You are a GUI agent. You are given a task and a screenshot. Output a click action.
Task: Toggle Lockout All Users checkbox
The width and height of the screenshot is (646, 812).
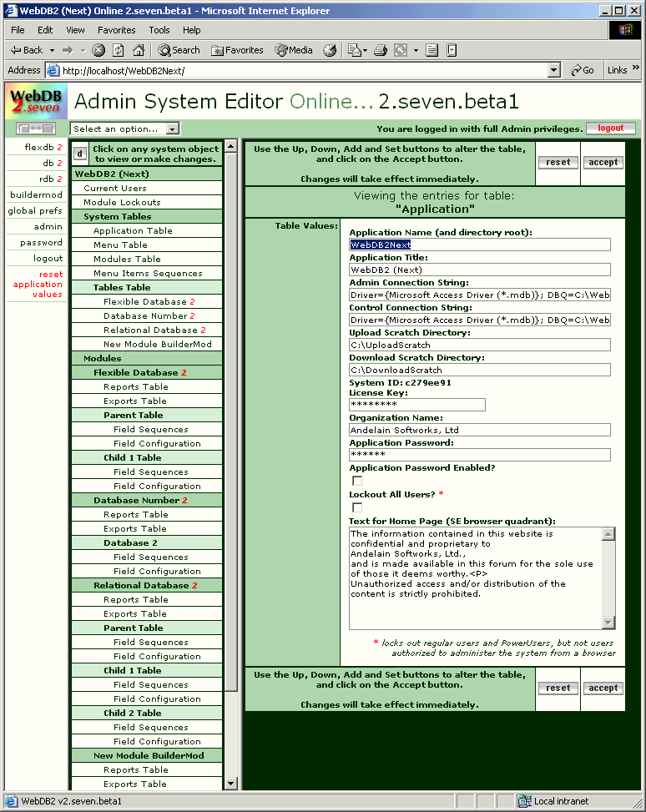click(357, 507)
